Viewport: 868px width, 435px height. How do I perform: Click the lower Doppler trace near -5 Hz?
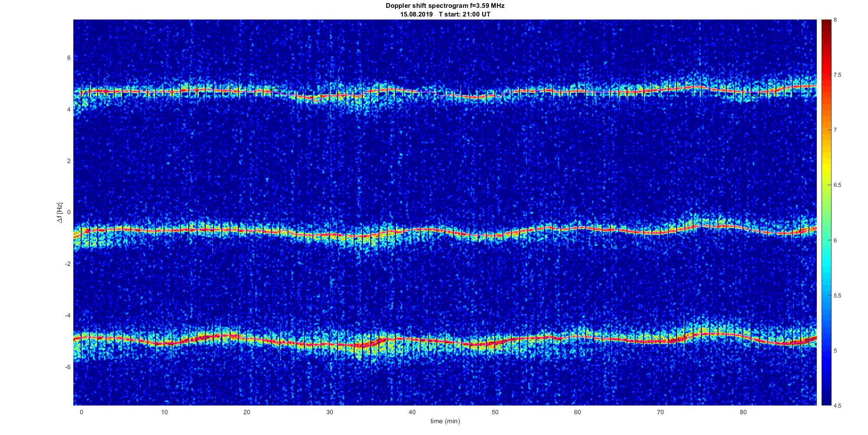(445, 341)
